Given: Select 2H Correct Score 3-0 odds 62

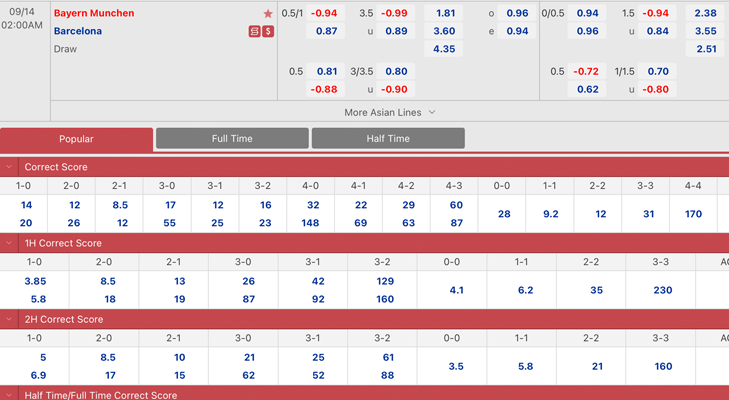Looking at the screenshot, I should [248, 375].
